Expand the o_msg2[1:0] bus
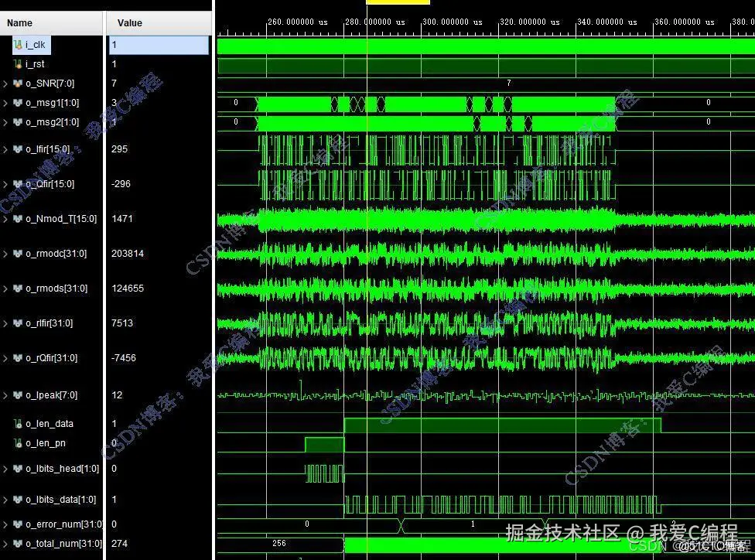The image size is (755, 560). coord(5,122)
